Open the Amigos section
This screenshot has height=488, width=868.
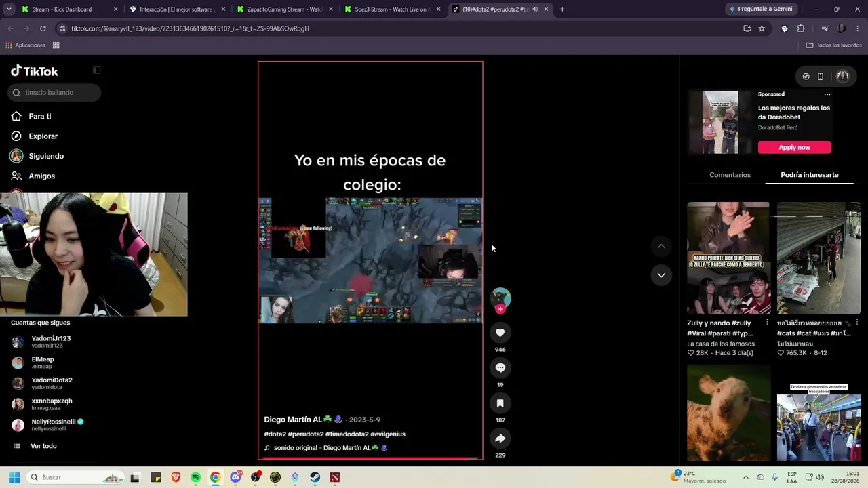click(41, 176)
